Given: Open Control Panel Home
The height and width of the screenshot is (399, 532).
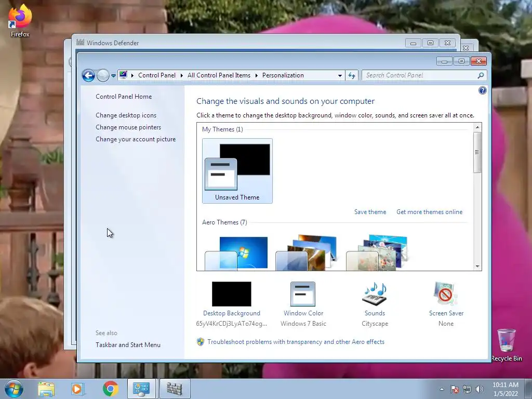Looking at the screenshot, I should pos(124,96).
